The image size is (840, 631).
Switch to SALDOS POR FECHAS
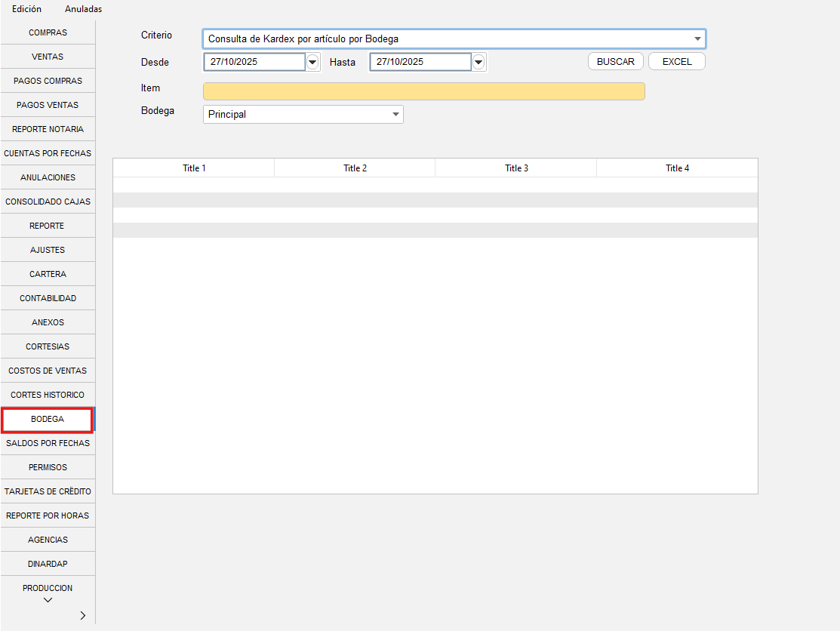[48, 443]
